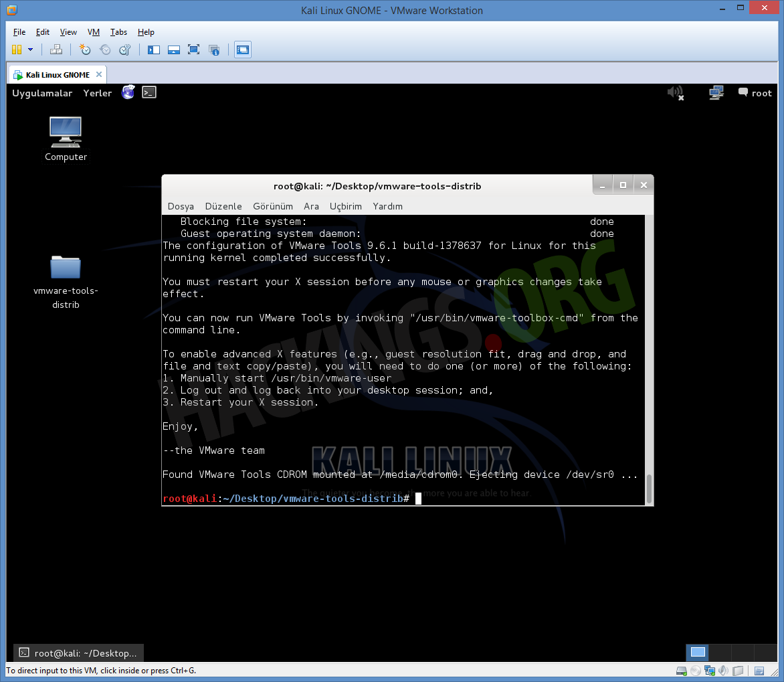Open the terminal launcher in the GNOME panel
Screen dimensions: 784x682
tap(149, 92)
